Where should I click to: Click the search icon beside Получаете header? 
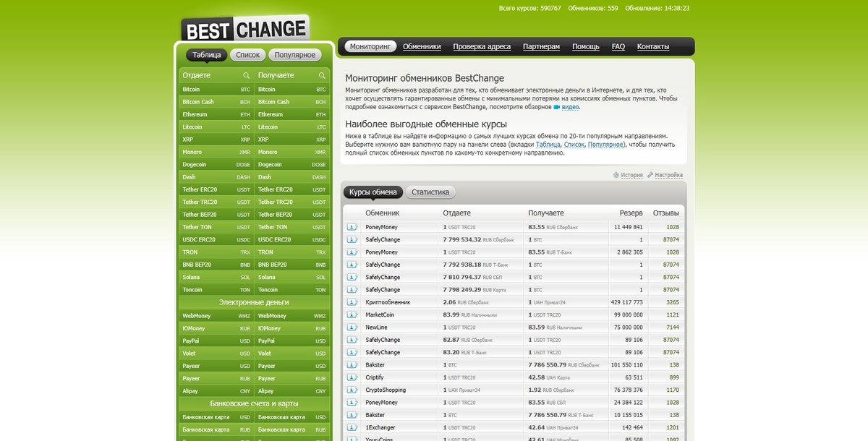pyautogui.click(x=322, y=75)
